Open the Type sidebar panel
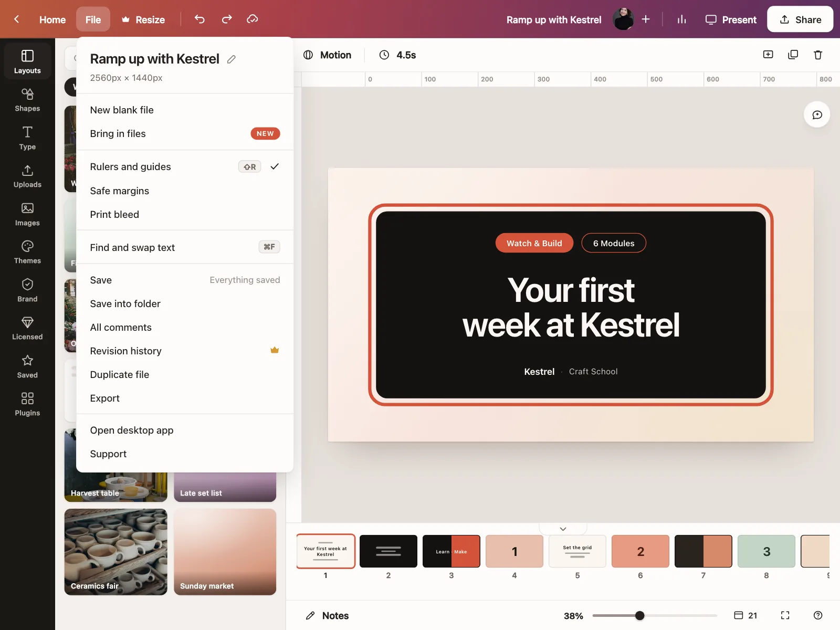The image size is (840, 630). pyautogui.click(x=27, y=138)
